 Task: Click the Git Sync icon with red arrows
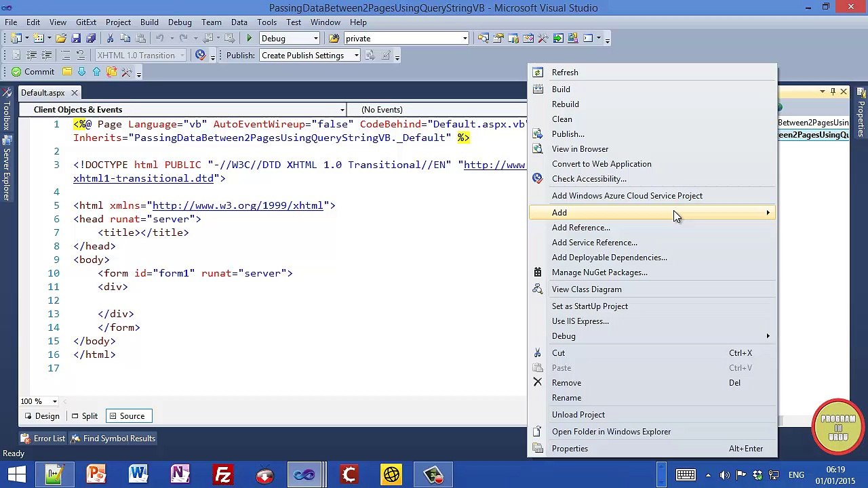111,72
